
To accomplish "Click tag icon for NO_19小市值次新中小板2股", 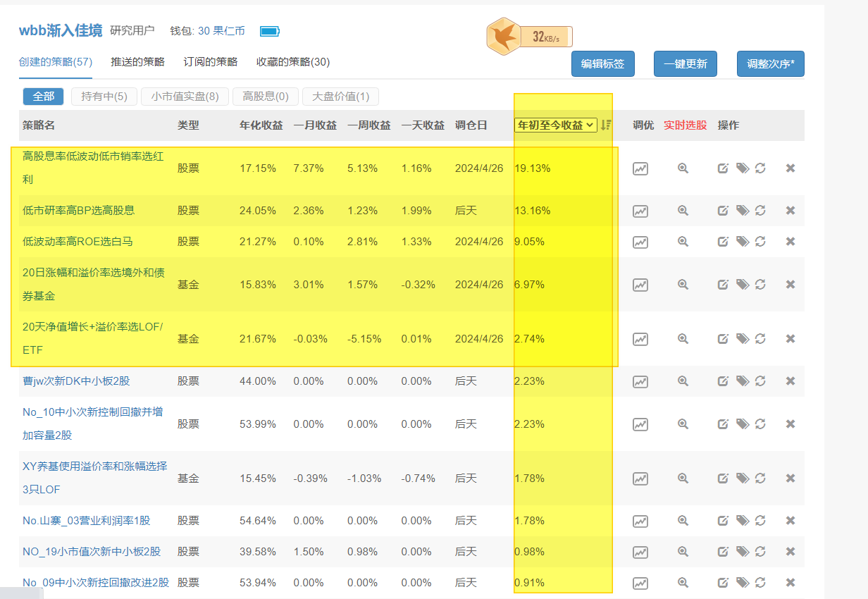I will (x=742, y=552).
